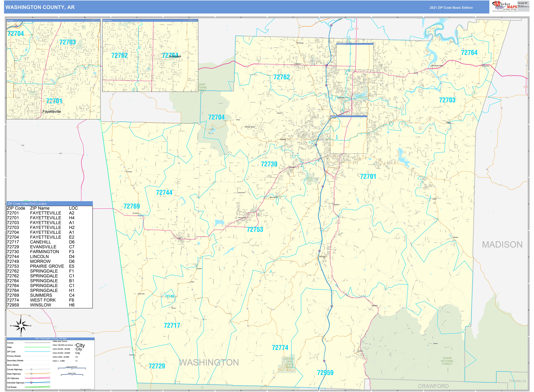This screenshot has height=392, width=534.
Task: Click the 72717 ZIP label on main map
Action: point(172,325)
